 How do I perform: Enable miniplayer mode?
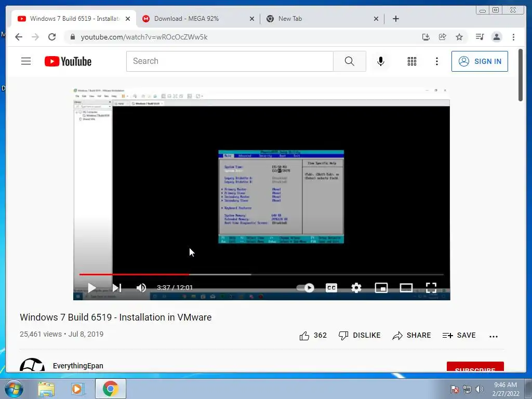point(381,288)
